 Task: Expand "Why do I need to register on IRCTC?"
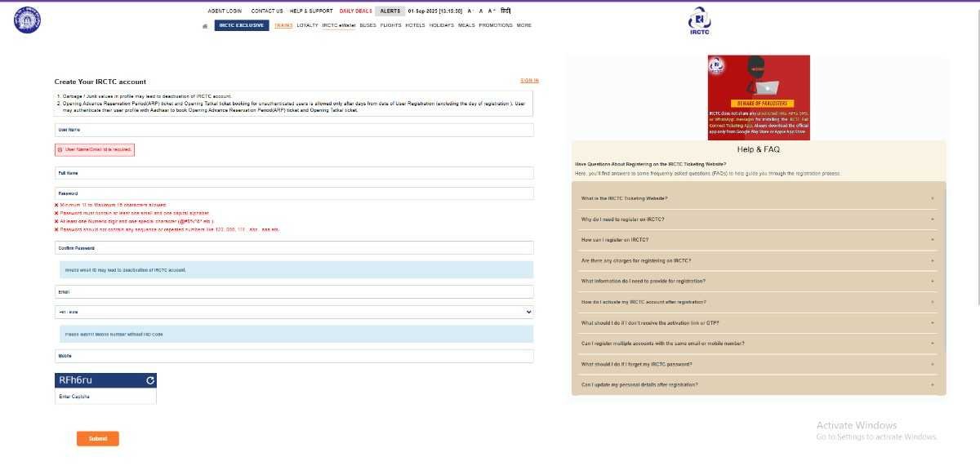[x=759, y=220]
